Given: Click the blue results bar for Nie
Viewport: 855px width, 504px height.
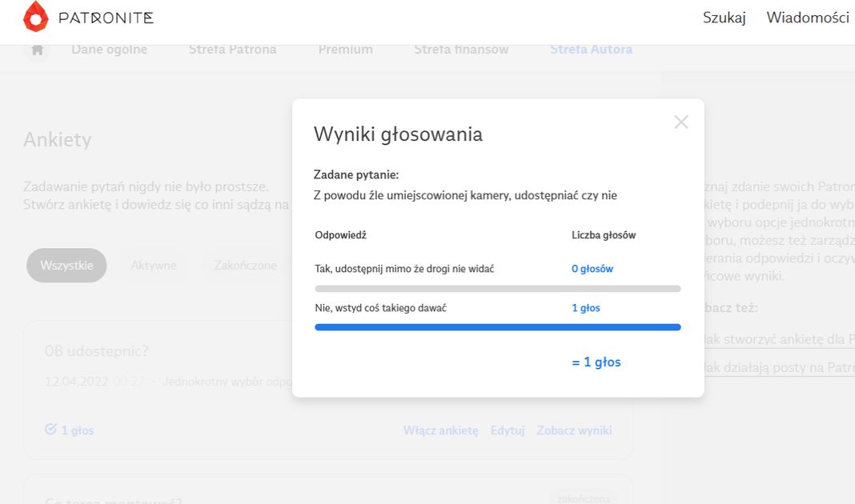Looking at the screenshot, I should point(497,327).
